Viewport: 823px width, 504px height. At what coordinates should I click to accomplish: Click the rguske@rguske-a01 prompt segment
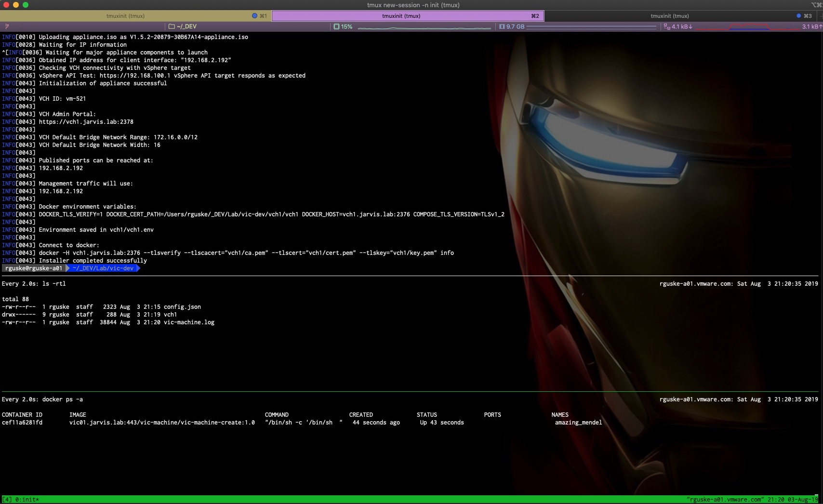(x=34, y=268)
